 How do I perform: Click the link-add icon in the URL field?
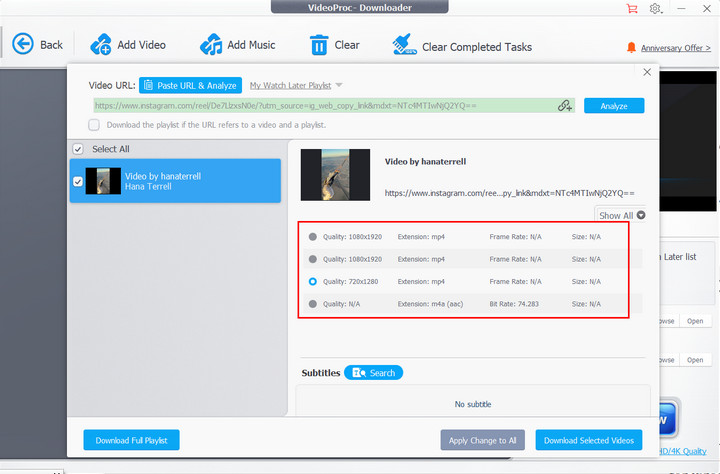pos(565,106)
